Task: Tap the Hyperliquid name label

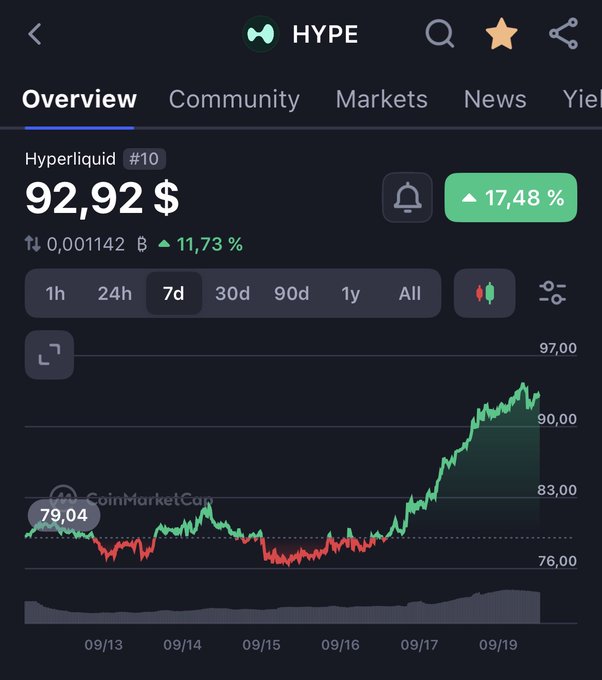Action: click(x=70, y=159)
